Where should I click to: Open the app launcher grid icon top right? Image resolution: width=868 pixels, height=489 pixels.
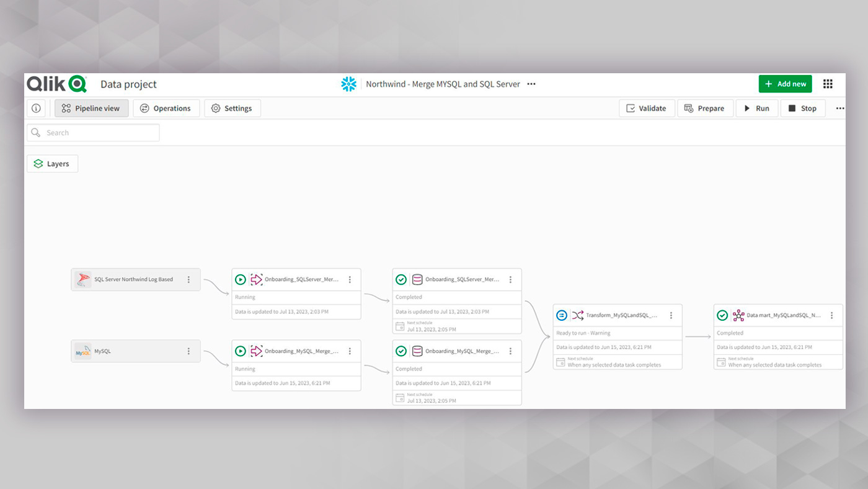pos(828,83)
